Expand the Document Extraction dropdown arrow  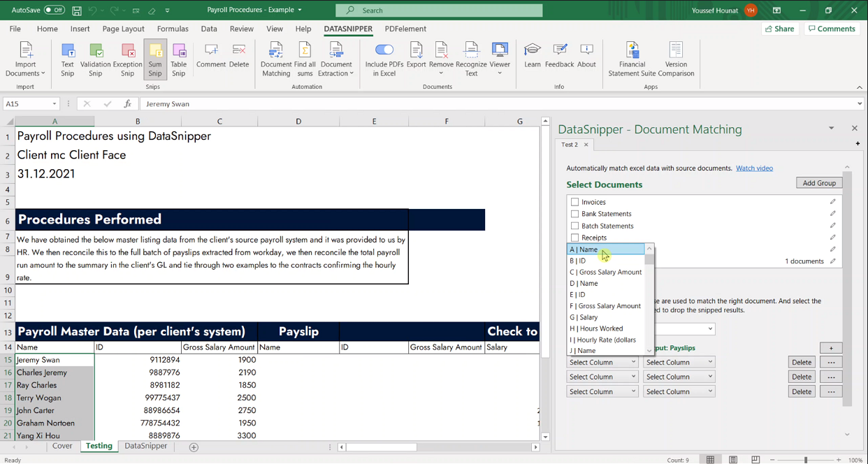coord(352,73)
